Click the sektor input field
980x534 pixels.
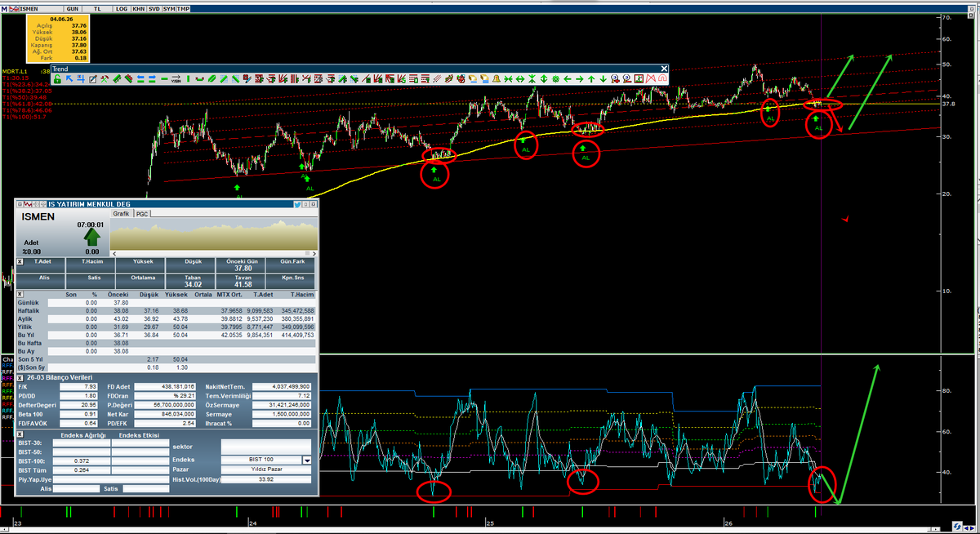point(266,447)
